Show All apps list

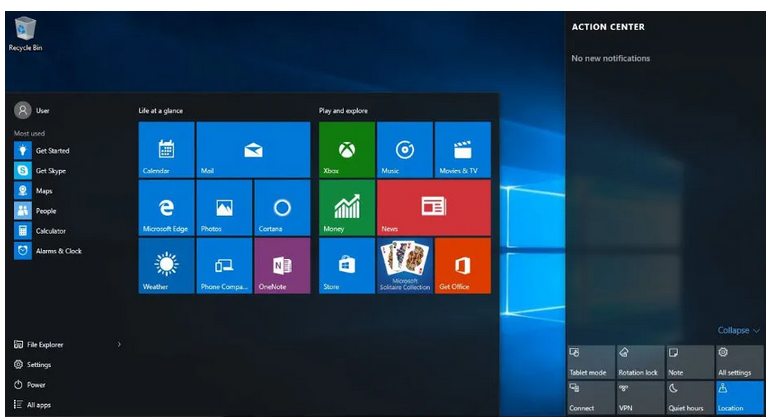point(32,405)
